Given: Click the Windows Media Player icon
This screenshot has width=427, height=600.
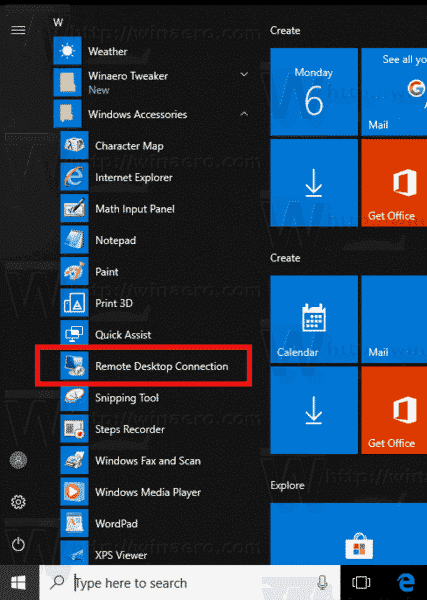Looking at the screenshot, I should [x=74, y=492].
